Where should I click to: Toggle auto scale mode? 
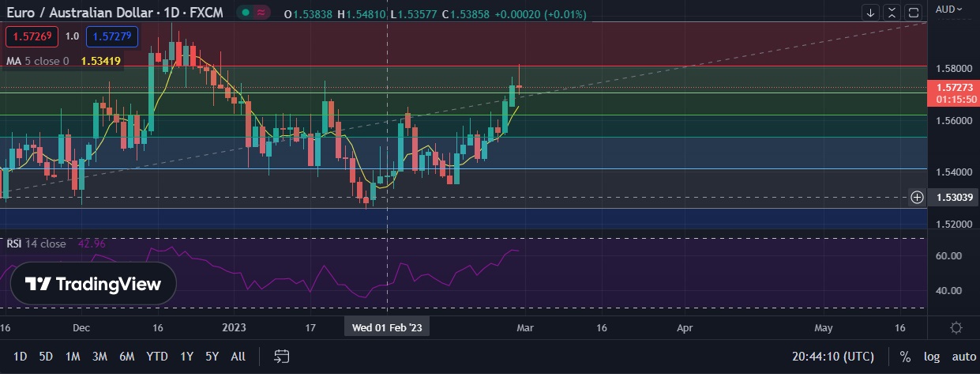pyautogui.click(x=963, y=357)
